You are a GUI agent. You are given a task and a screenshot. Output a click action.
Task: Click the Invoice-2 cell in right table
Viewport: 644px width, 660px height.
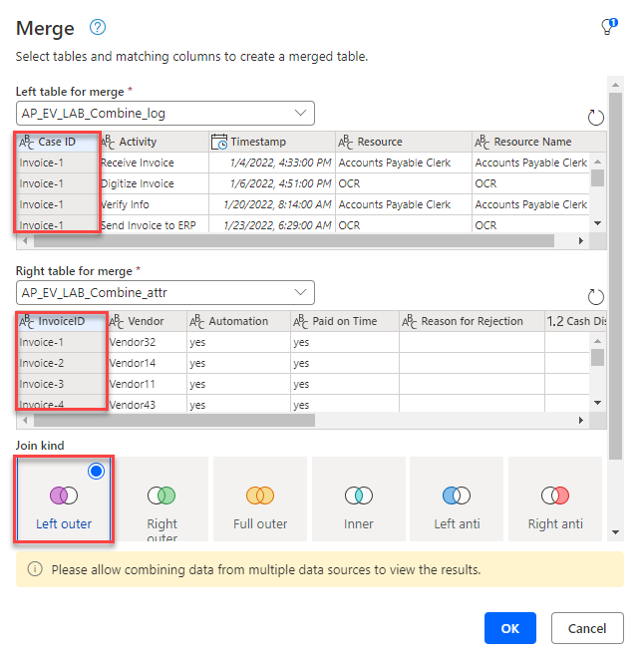pos(61,363)
